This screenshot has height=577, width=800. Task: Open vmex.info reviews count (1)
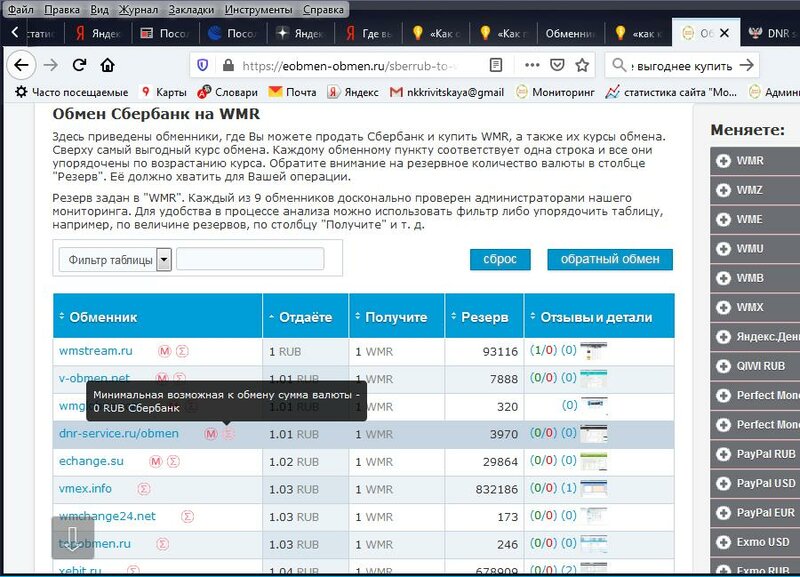click(x=569, y=488)
